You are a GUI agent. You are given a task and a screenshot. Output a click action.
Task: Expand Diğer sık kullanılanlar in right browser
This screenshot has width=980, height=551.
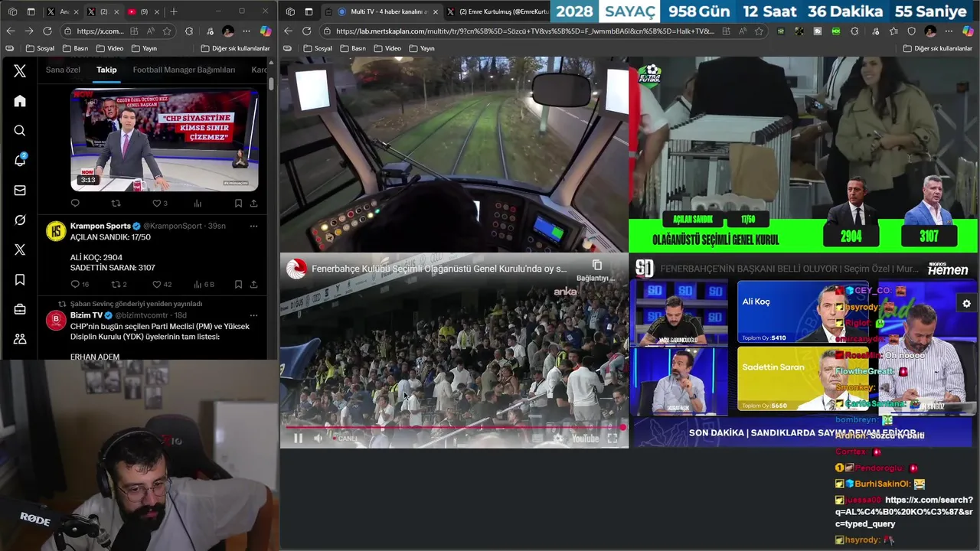[939, 48]
